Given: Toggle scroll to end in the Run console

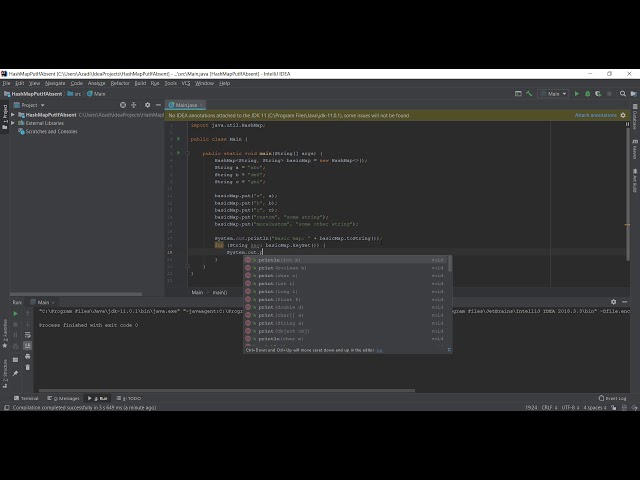Looking at the screenshot, I should coord(28,346).
